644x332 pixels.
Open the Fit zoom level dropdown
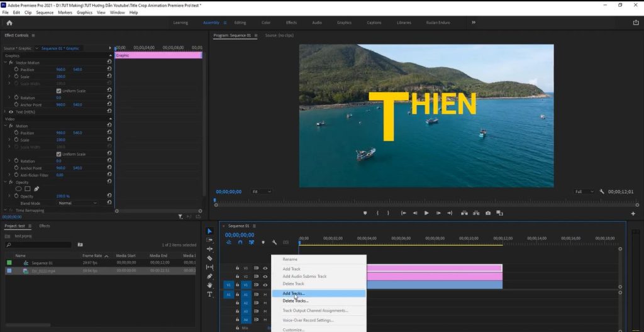tap(261, 192)
